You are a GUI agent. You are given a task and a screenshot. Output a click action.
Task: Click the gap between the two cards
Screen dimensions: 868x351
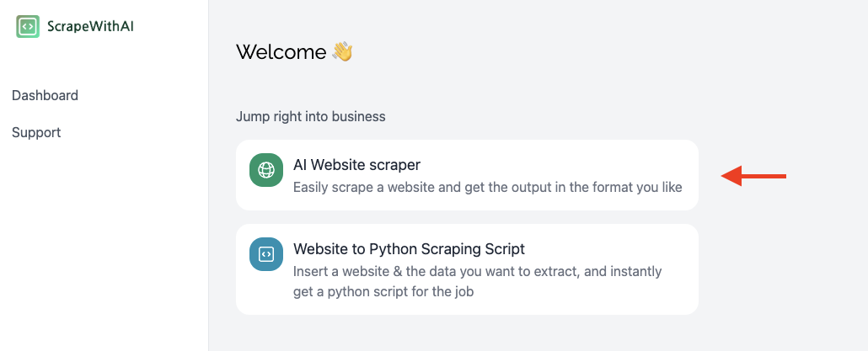[x=467, y=217]
